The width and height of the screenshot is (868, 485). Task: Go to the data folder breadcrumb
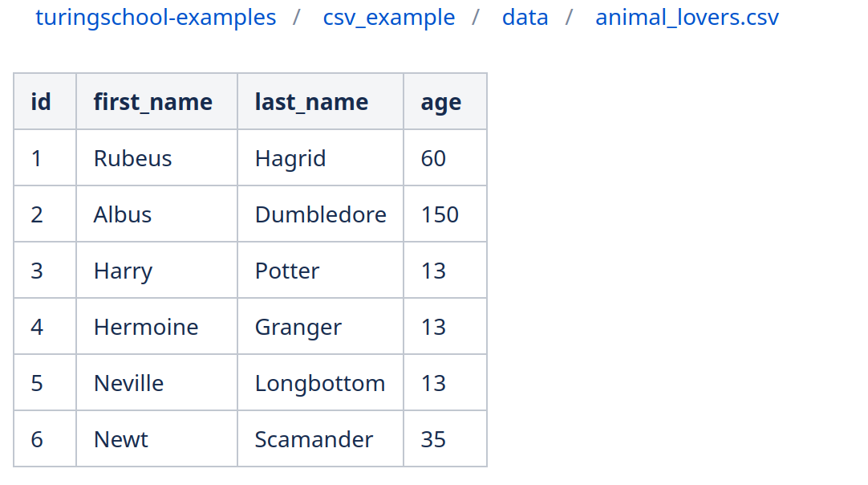(x=525, y=18)
